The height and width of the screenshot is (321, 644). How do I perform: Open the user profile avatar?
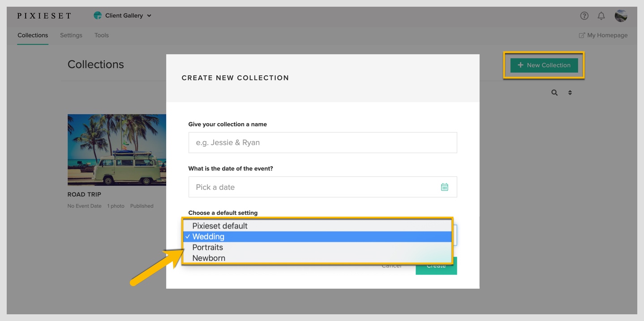(621, 16)
